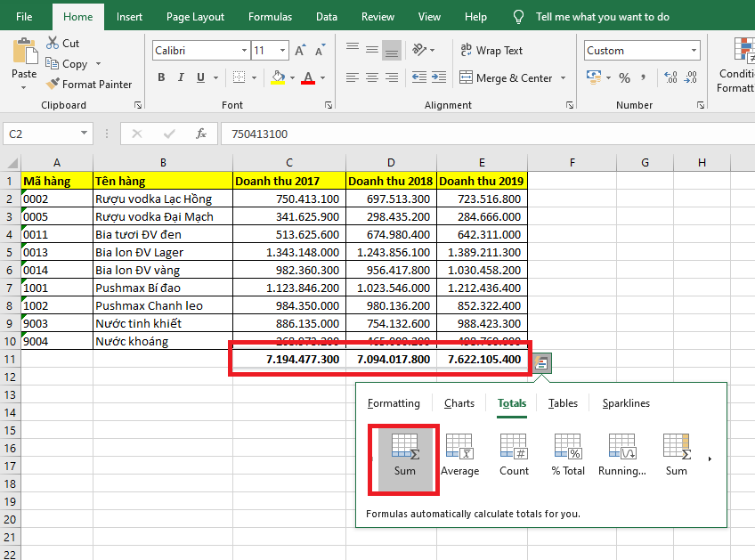Choose the Count totals option
The image size is (755, 560).
pos(514,455)
